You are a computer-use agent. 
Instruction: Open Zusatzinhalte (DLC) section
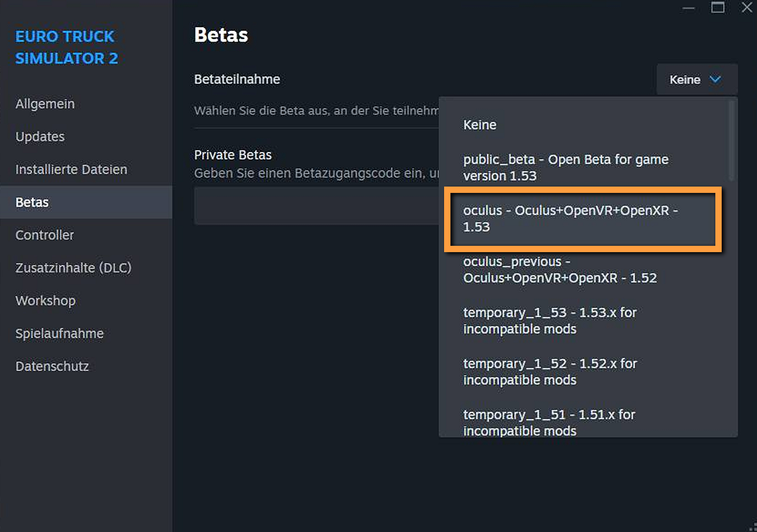point(86,268)
